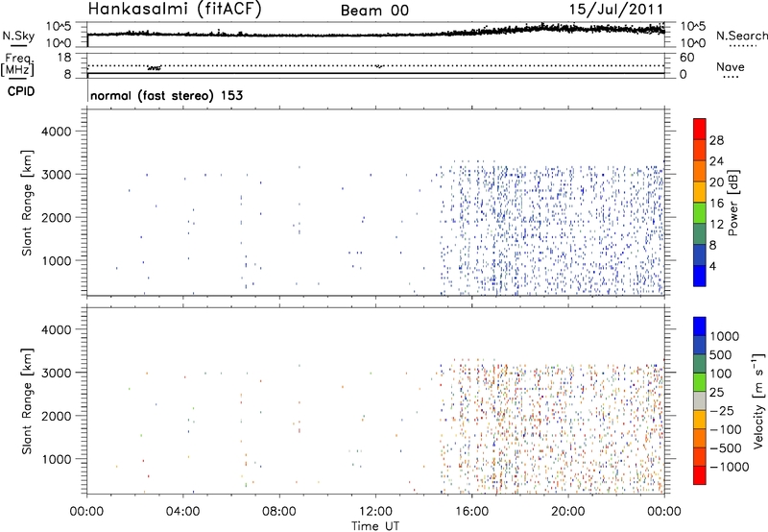Click the -1000 label on the Velocity colorbar
This screenshot has width=768, height=532.
[729, 467]
